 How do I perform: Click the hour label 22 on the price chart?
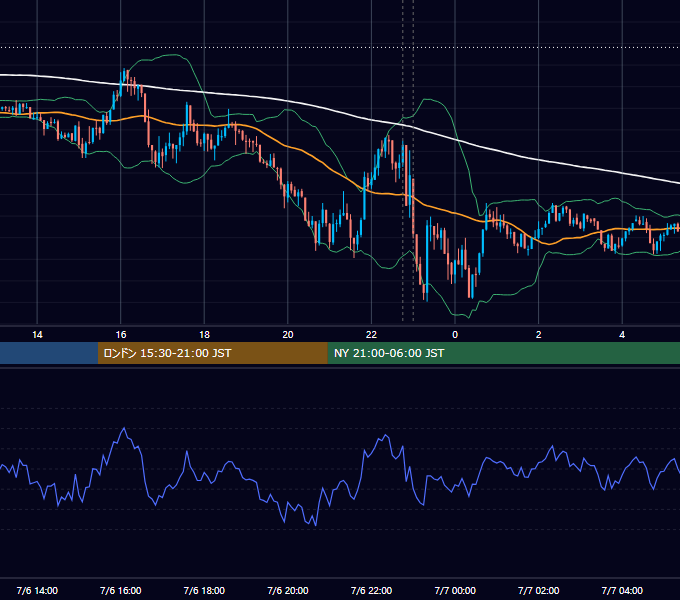pos(371,335)
